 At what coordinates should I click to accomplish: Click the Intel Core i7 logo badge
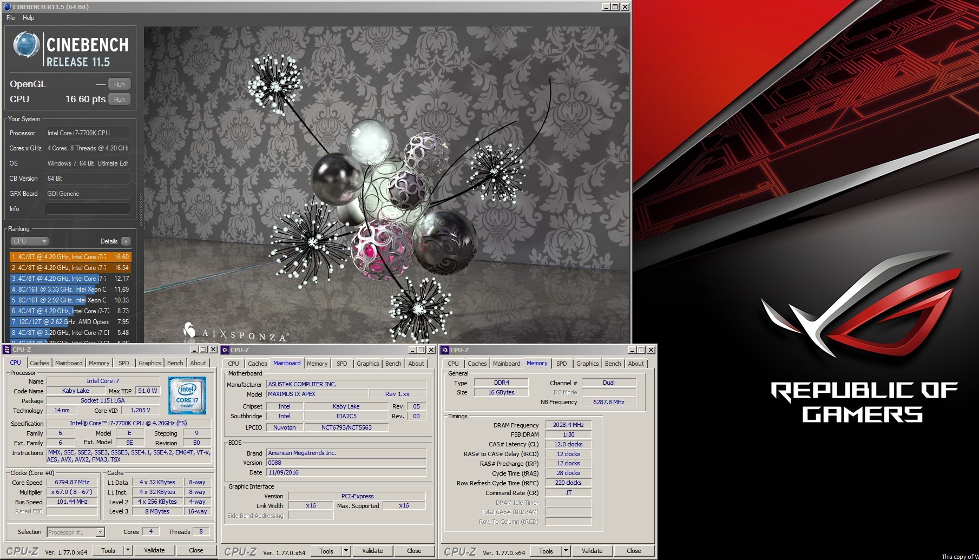(x=187, y=396)
